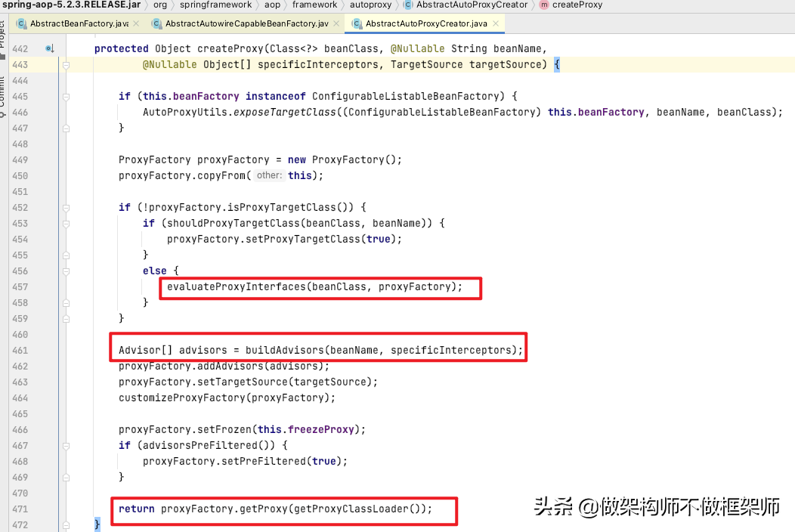Click line number 457 in the gutter
This screenshot has height=532, width=795.
click(x=20, y=286)
